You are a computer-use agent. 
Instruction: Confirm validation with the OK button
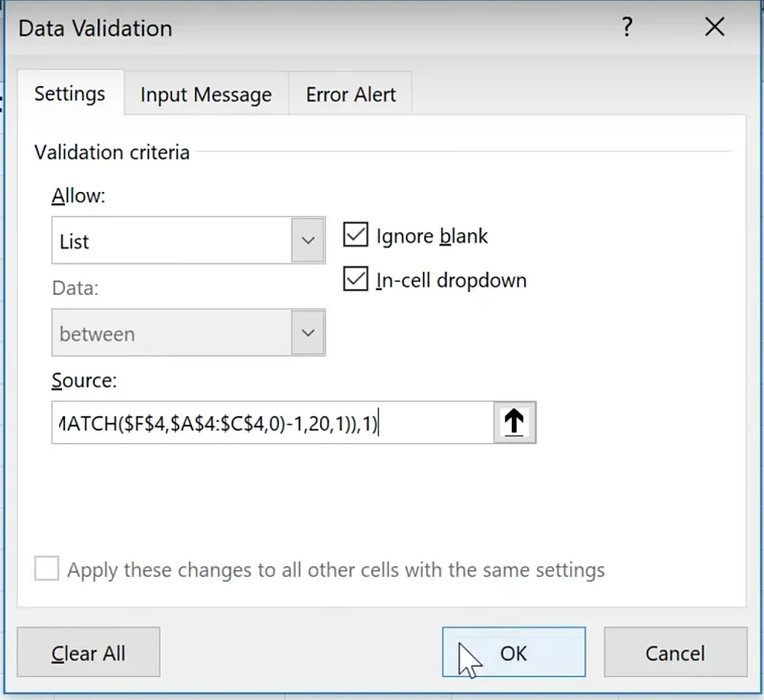point(514,653)
